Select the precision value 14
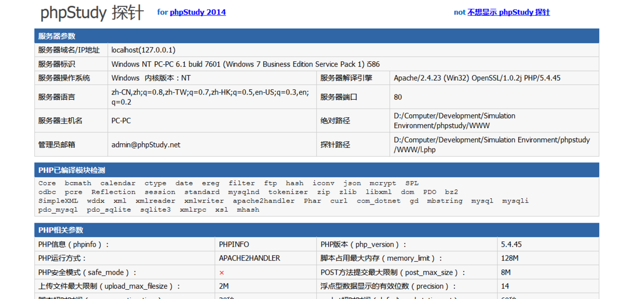 pyautogui.click(x=505, y=286)
